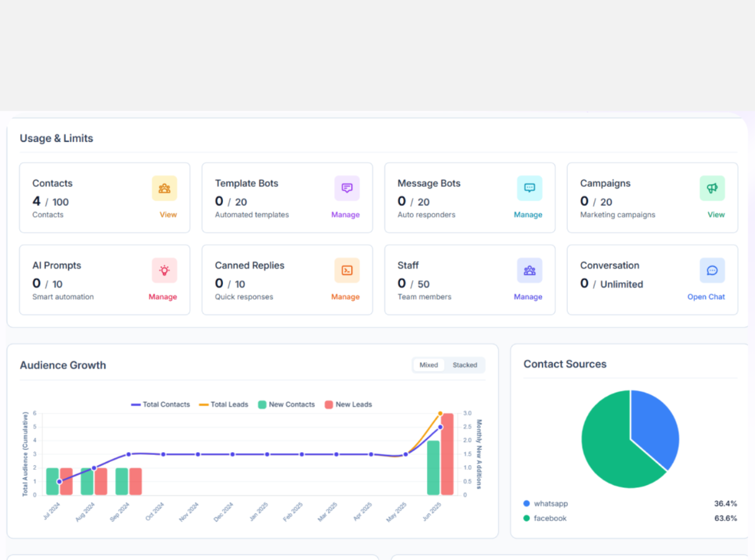Click Open Chat link in Conversation card
The width and height of the screenshot is (755, 560).
[706, 297]
